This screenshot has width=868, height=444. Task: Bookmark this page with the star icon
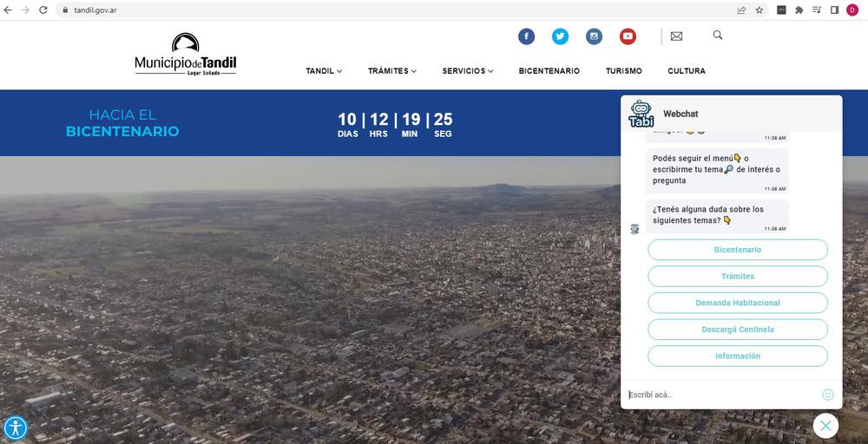tap(759, 10)
